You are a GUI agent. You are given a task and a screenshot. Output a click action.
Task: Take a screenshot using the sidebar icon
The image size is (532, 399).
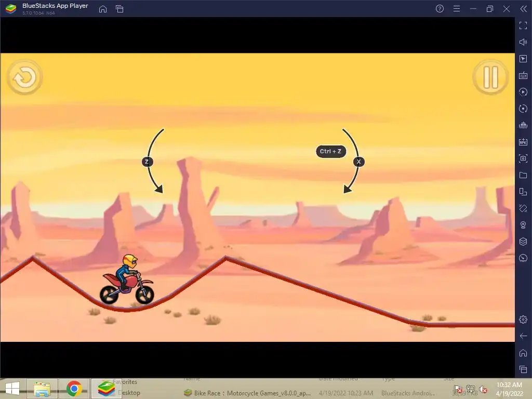523,158
